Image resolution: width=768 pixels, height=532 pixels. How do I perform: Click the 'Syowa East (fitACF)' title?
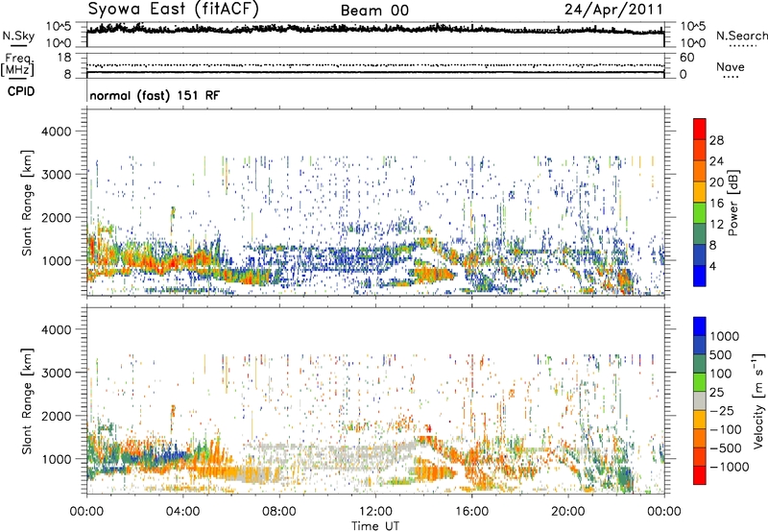pos(173,10)
